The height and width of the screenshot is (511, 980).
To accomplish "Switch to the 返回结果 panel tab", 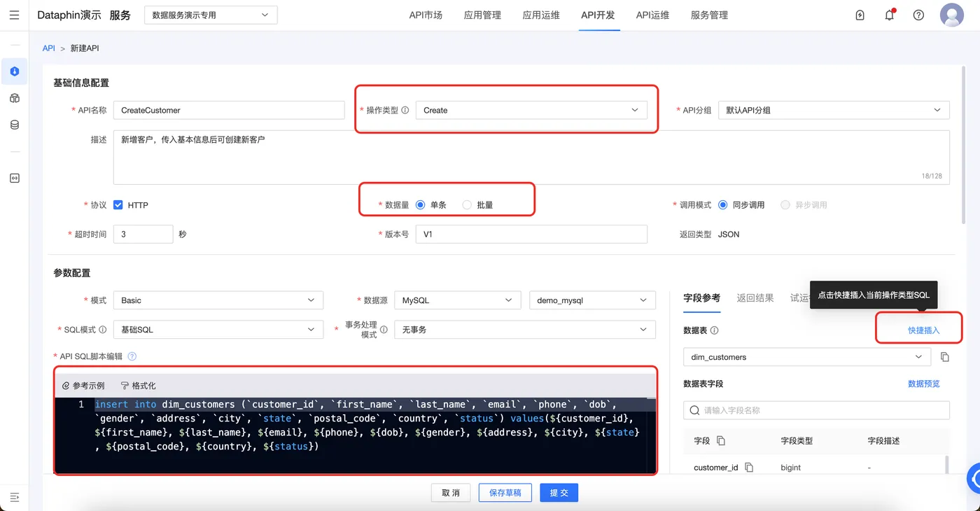I will [x=755, y=298].
